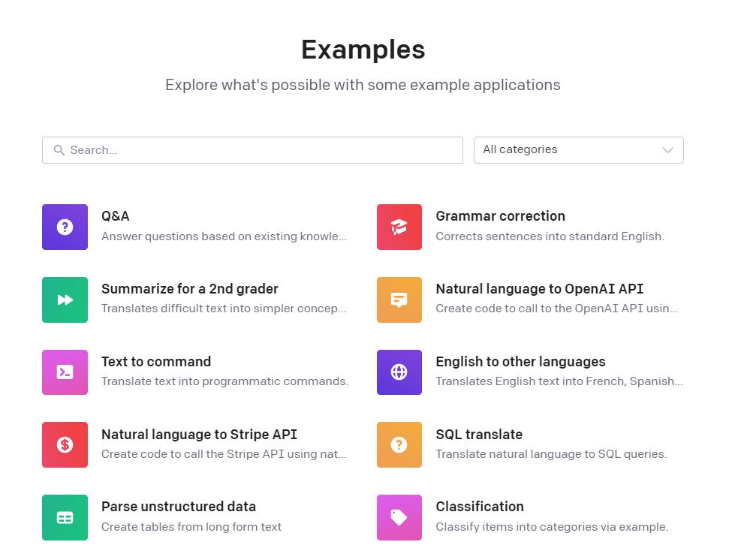Open the Q&A example title
Image resolution: width=729 pixels, height=560 pixels.
point(116,216)
